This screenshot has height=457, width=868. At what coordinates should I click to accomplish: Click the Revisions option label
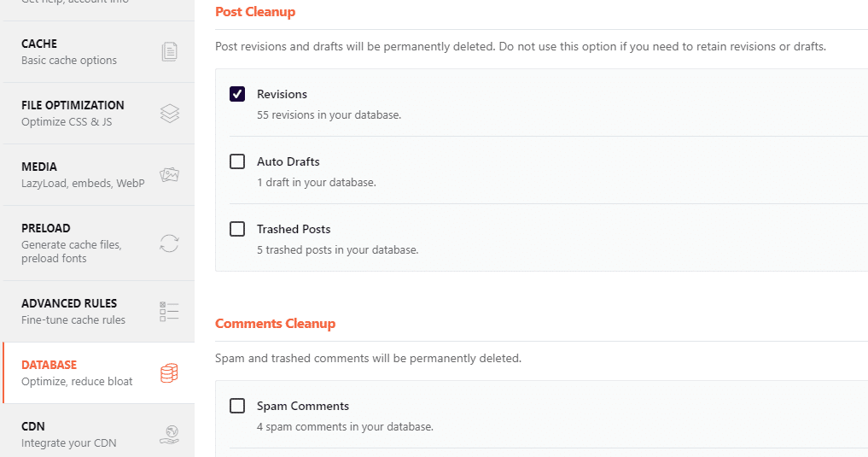point(282,94)
